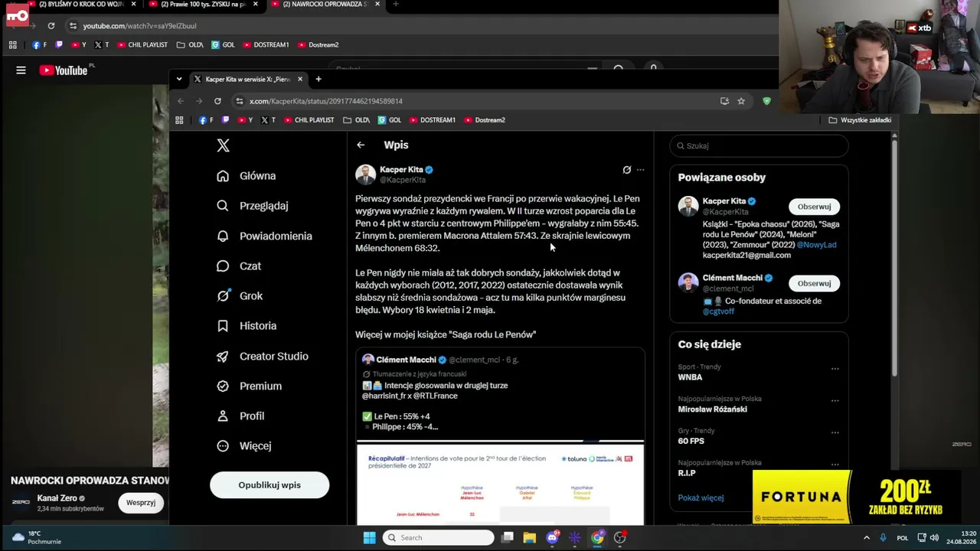Image resolution: width=980 pixels, height=551 pixels.
Task: Open Creator Studio rocket icon
Action: coord(223,356)
